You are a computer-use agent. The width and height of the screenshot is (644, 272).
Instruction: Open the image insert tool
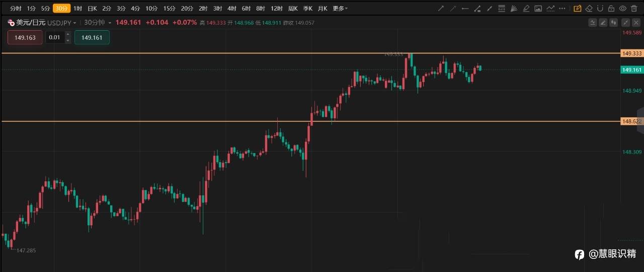[x=538, y=9]
